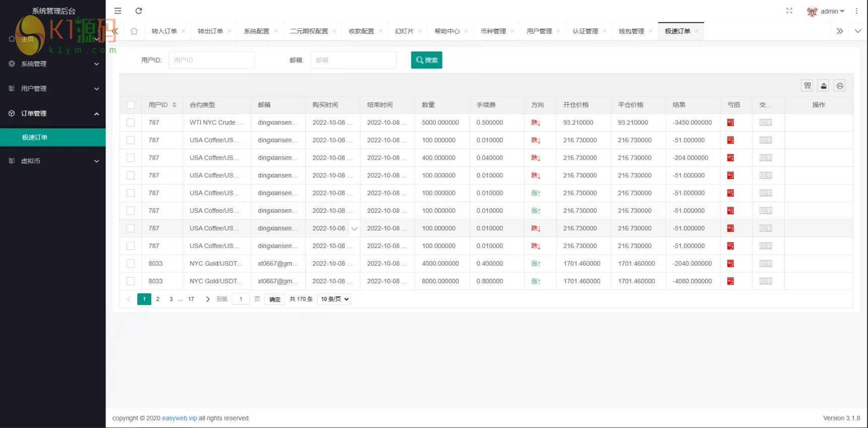Click the export table icon
The height and width of the screenshot is (428, 868).
823,86
